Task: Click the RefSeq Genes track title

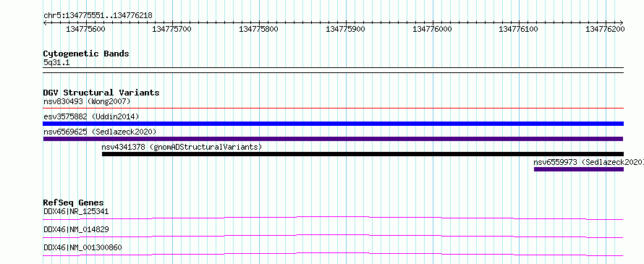Action: pos(73,203)
